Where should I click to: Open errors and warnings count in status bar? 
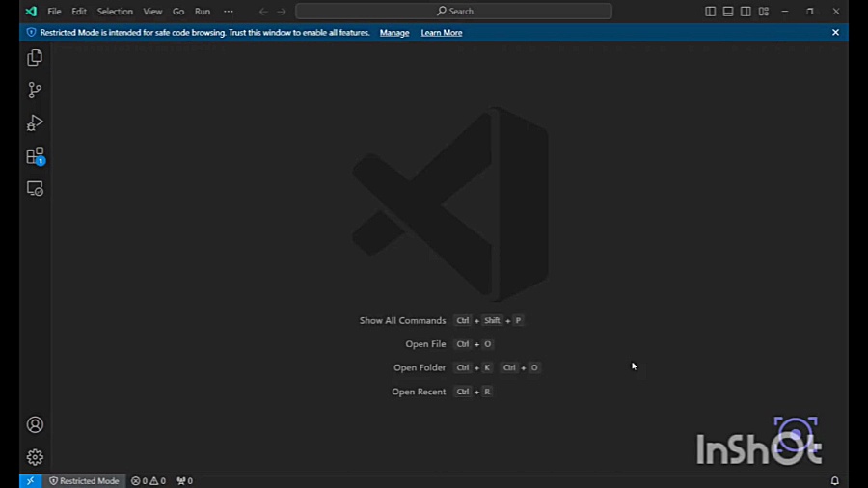[x=149, y=481]
